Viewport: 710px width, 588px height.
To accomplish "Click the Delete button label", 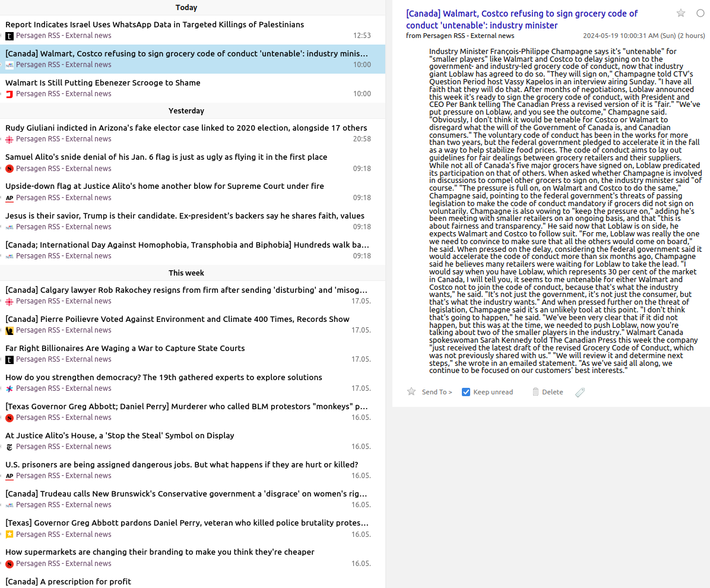I will 553,392.
